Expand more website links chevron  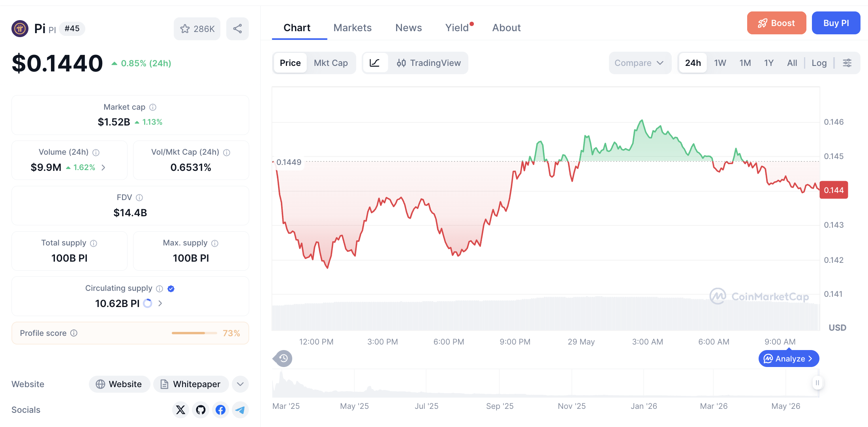pyautogui.click(x=240, y=384)
